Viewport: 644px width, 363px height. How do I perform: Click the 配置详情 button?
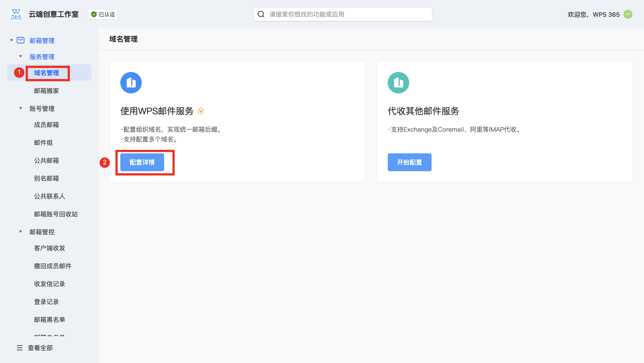(142, 162)
